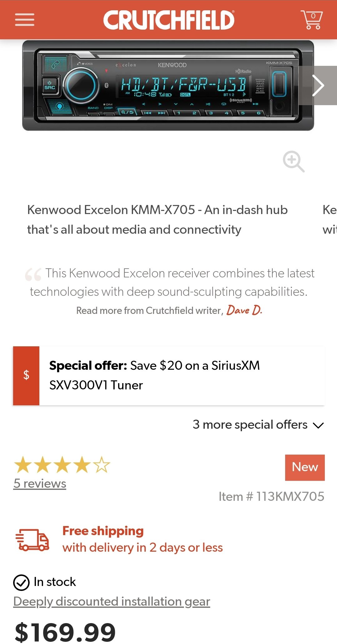Open the shopping cart icon
The image size is (337, 644).
click(311, 20)
